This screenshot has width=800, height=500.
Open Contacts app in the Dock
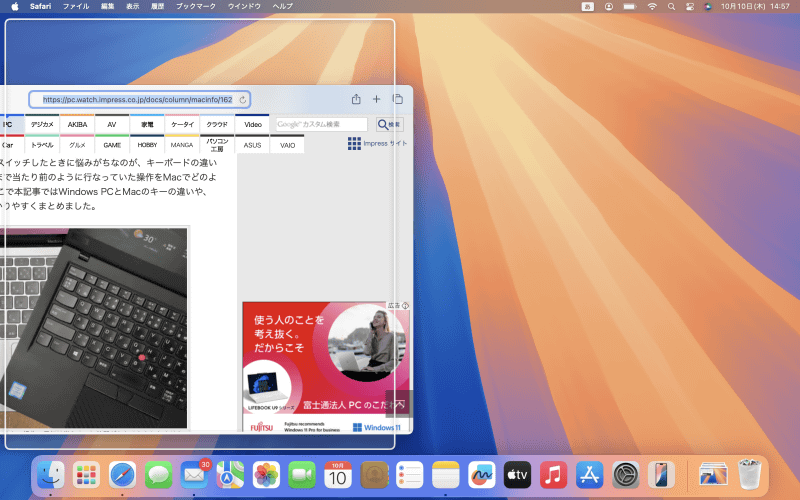374,475
